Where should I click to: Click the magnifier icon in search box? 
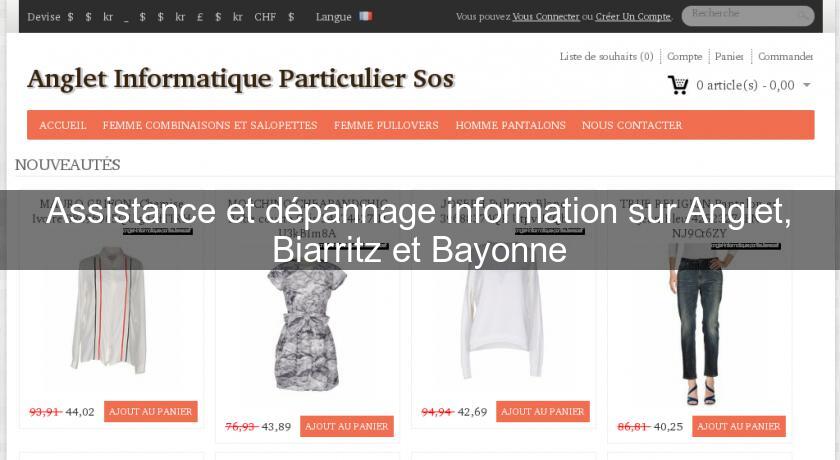tap(803, 16)
